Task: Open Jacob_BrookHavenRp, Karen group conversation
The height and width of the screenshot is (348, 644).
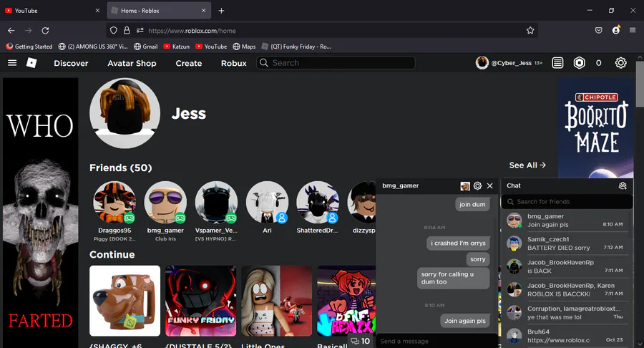Action: [x=565, y=290]
